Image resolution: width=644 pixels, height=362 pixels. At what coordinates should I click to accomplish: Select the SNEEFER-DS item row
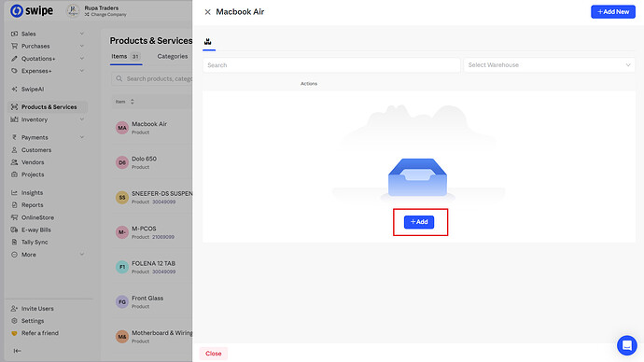click(x=152, y=198)
